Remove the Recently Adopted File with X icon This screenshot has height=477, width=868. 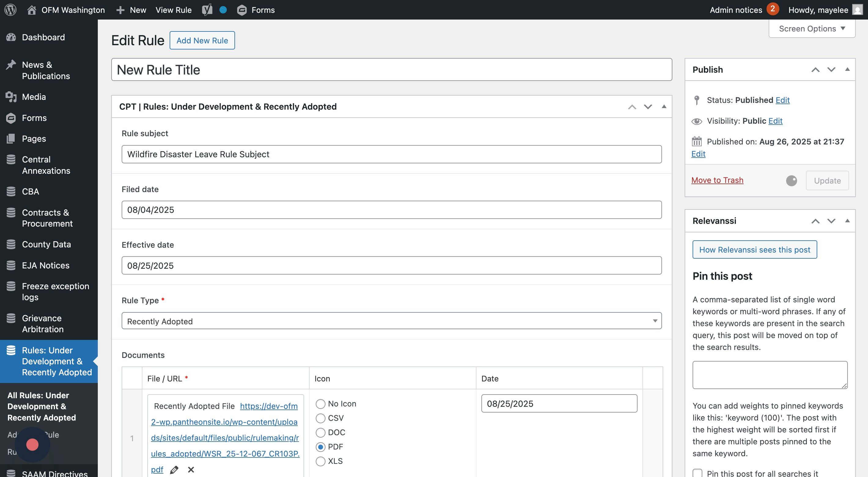[x=191, y=470]
